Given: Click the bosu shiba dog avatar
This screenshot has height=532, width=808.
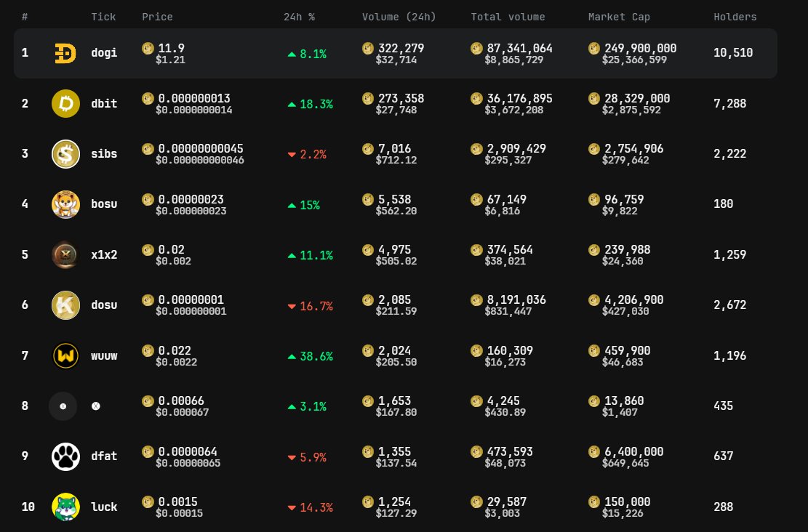Looking at the screenshot, I should (65, 204).
